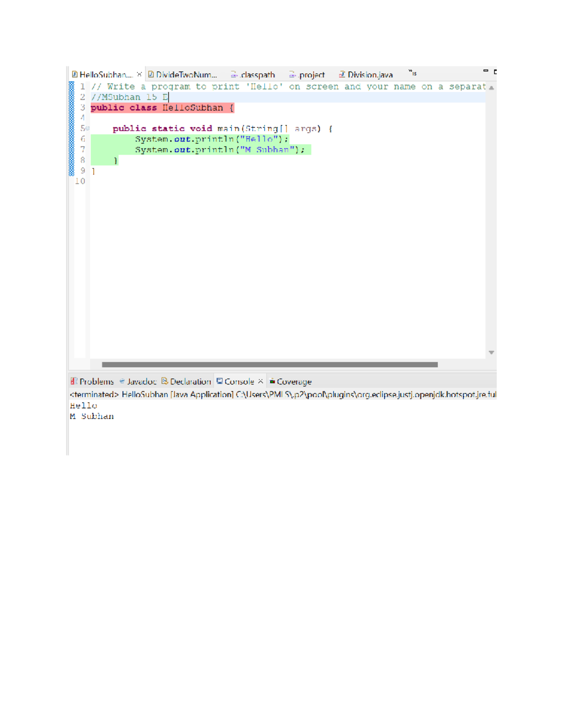
Task: Click the Coverage view icon
Action: coord(273,381)
